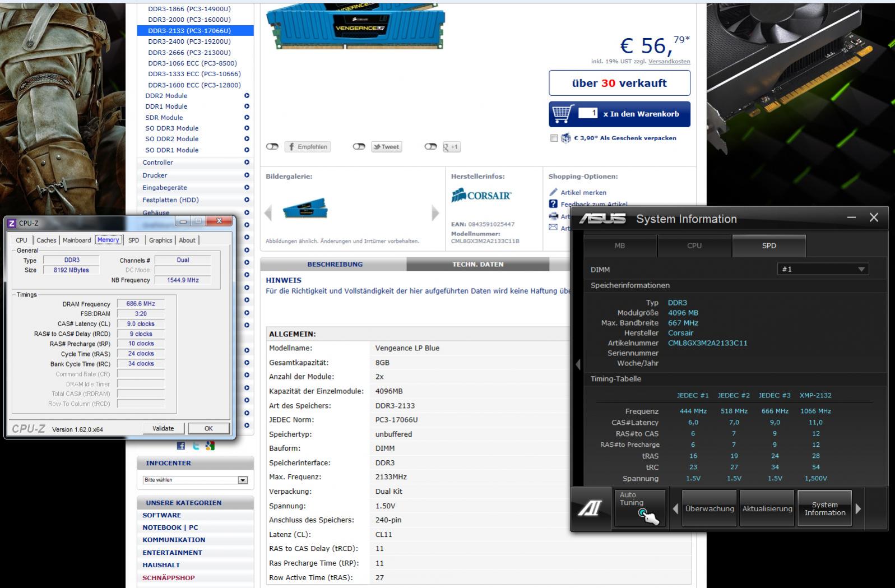Click Facebook icon below sidebar
This screenshot has width=895, height=588.
(x=180, y=446)
